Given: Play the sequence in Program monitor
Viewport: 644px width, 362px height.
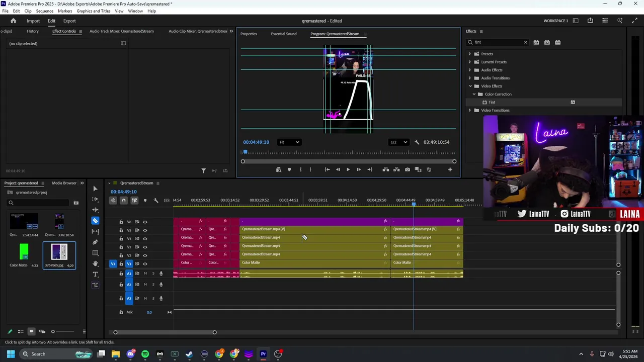Looking at the screenshot, I should pyautogui.click(x=348, y=169).
